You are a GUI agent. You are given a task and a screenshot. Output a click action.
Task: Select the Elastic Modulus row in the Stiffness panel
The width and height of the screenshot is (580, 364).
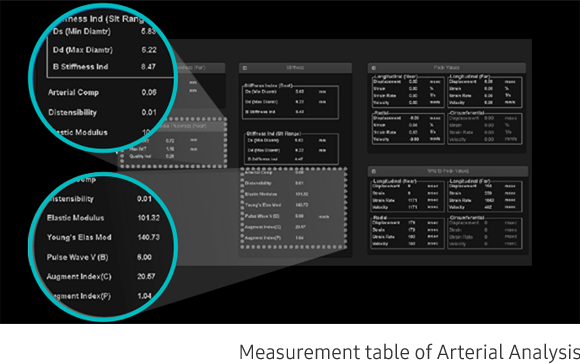[x=277, y=194]
